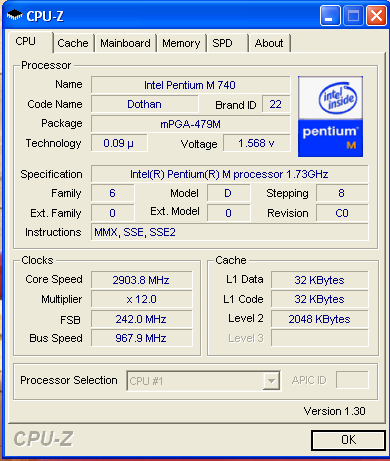The height and width of the screenshot is (461, 390).
Task: Click the 'Instructions' label
Action: pos(53,232)
